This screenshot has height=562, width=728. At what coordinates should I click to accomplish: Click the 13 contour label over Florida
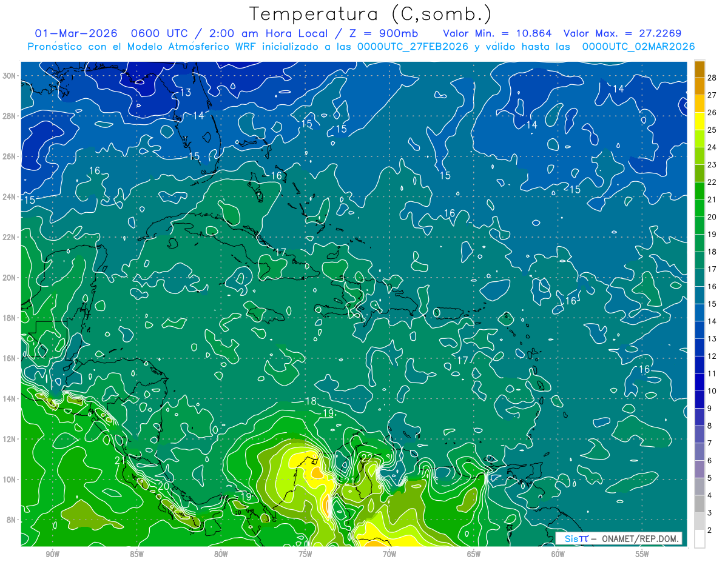(x=186, y=93)
